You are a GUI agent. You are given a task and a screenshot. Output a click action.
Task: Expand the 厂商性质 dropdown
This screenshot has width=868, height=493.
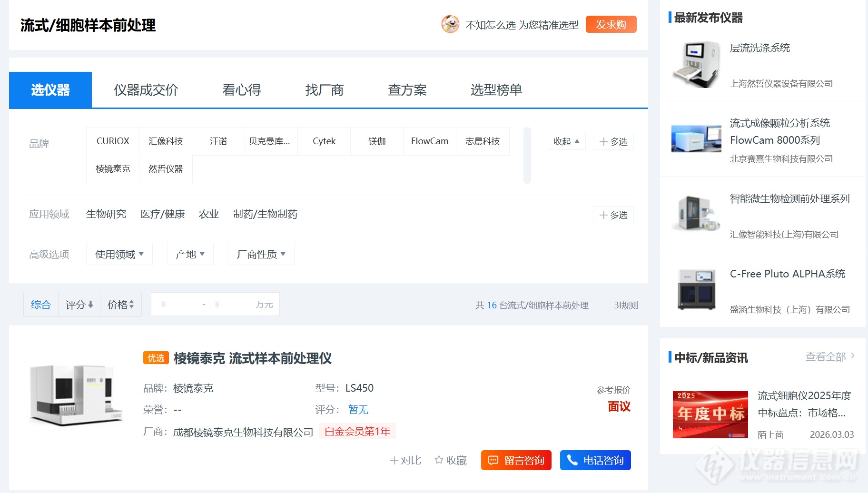261,254
